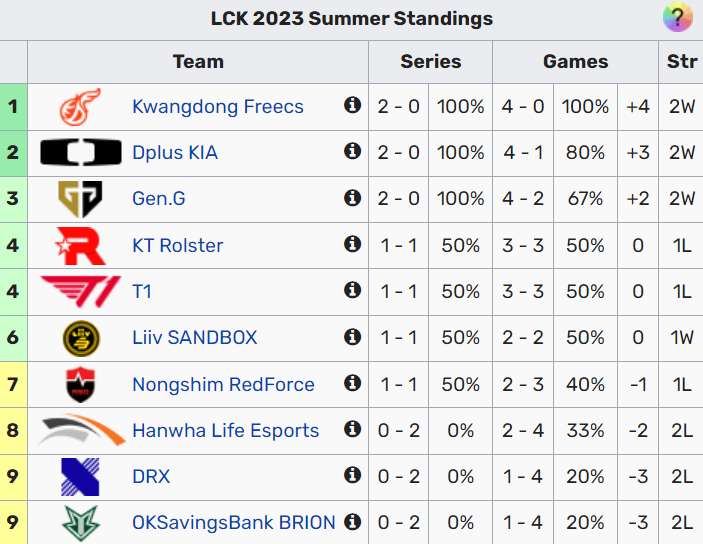Expand info icon beside OKSavingsBank BRION
This screenshot has height=544, width=703.
[x=352, y=522]
